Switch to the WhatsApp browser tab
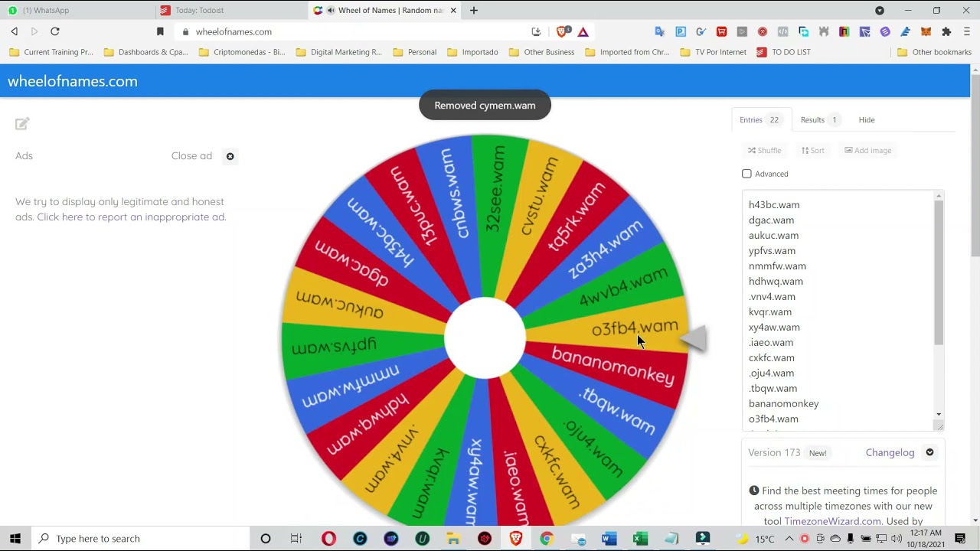The image size is (980, 551). (77, 11)
